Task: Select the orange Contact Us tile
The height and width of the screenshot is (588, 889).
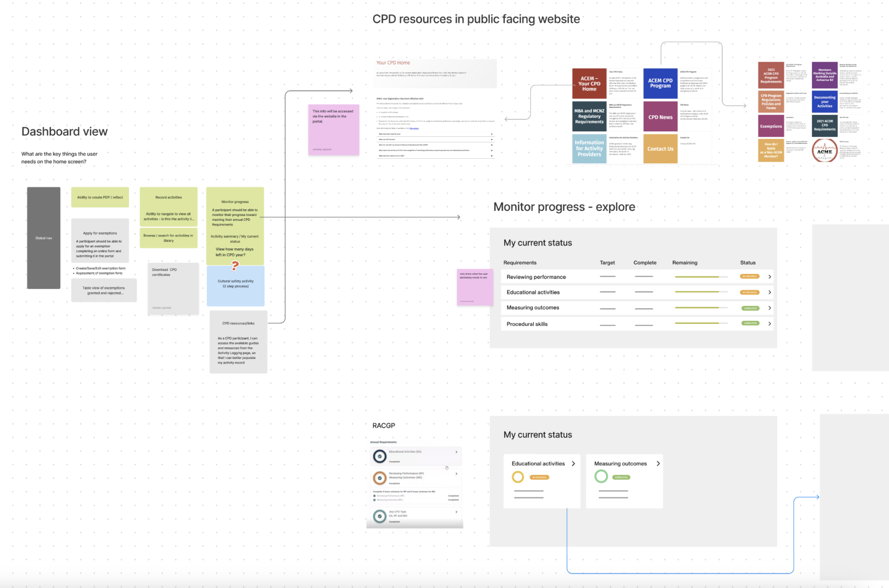Action: pos(660,149)
